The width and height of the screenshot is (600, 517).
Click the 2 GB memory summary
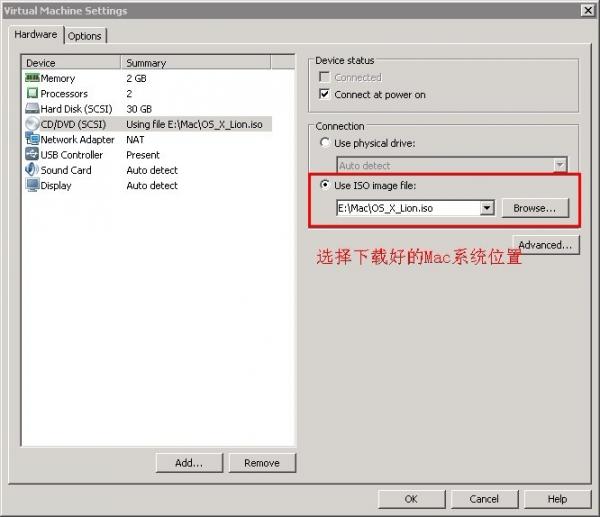(136, 78)
